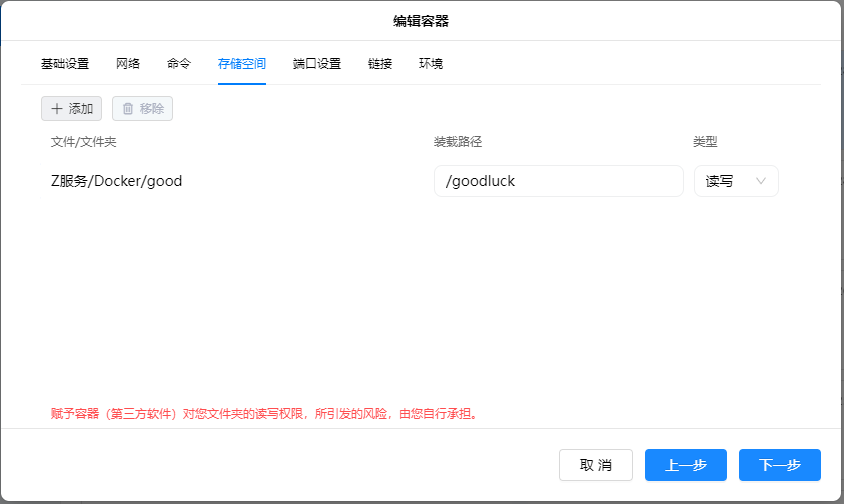This screenshot has height=504, width=844.
Task: Switch to the 基础设置 tab
Action: (x=65, y=64)
